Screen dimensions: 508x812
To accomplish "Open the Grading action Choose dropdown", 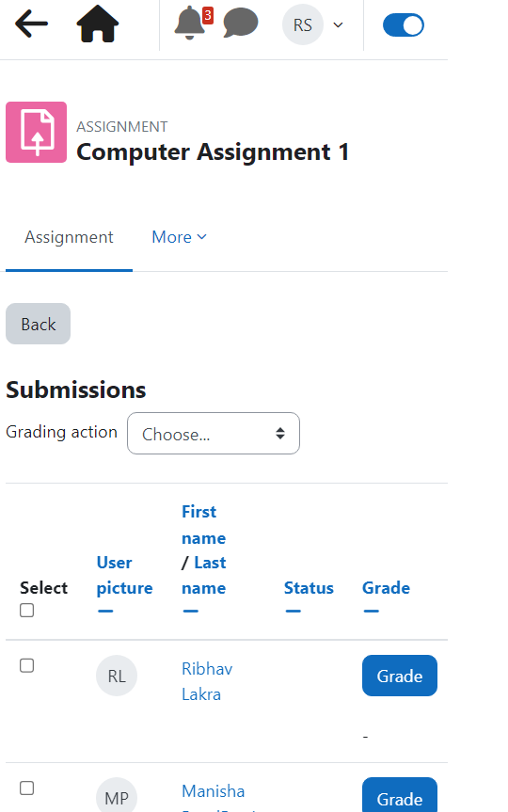I will pos(214,434).
